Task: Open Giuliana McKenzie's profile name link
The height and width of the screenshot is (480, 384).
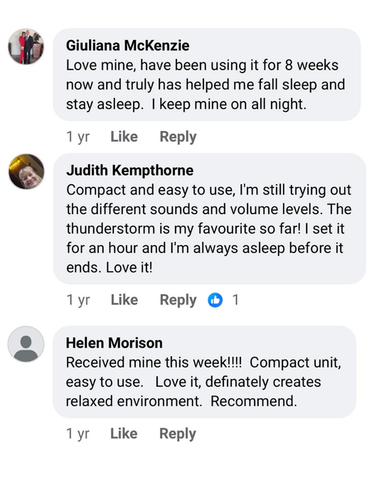Action: tap(128, 46)
